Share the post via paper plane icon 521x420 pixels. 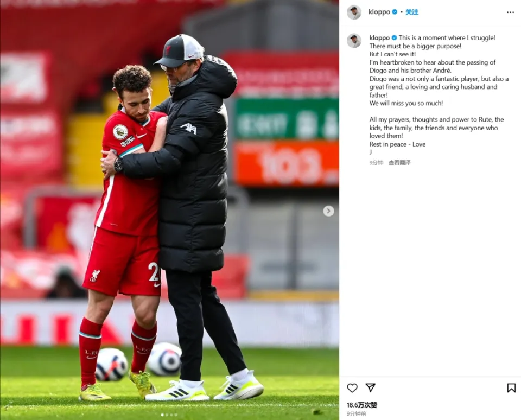[x=370, y=387]
